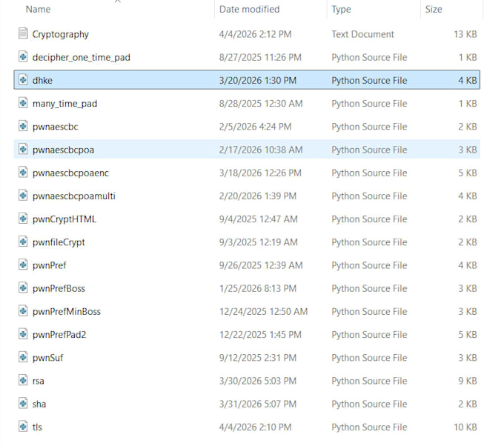Sort files by the Type column header
504x446 pixels.
[341, 10]
